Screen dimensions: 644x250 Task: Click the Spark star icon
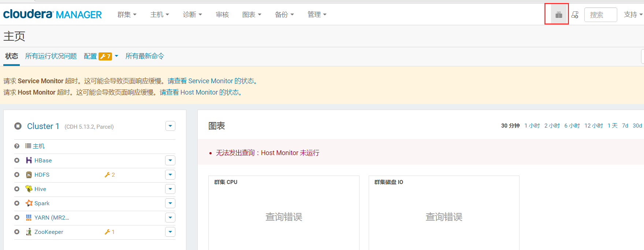pyautogui.click(x=29, y=203)
